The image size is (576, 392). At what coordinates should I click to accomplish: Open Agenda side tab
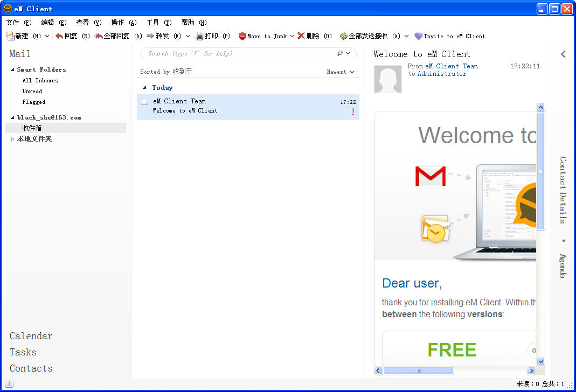click(x=563, y=266)
